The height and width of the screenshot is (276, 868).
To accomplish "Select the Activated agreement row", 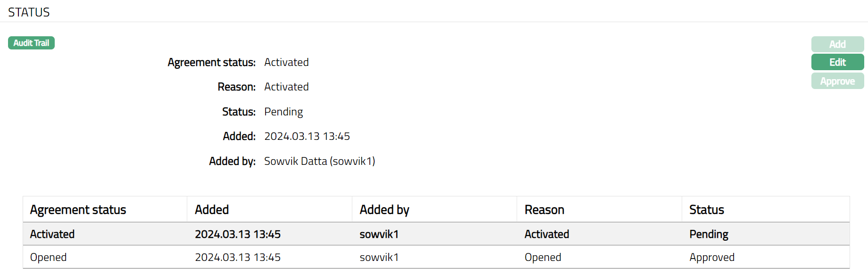I will 52,234.
